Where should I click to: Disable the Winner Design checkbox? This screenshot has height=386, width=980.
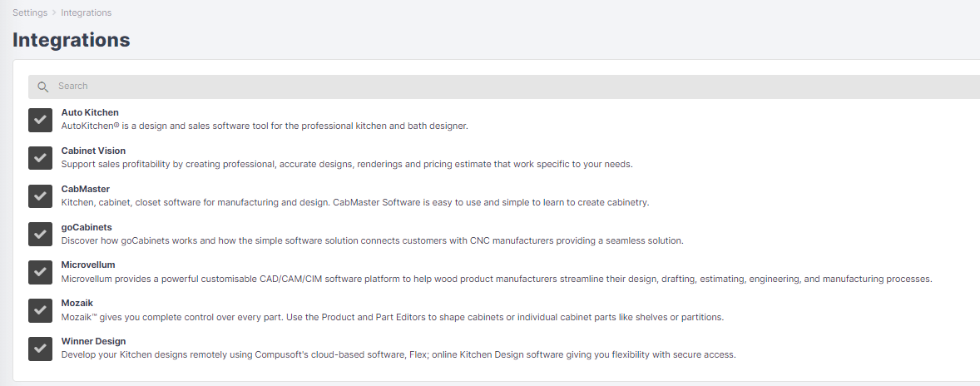(40, 349)
